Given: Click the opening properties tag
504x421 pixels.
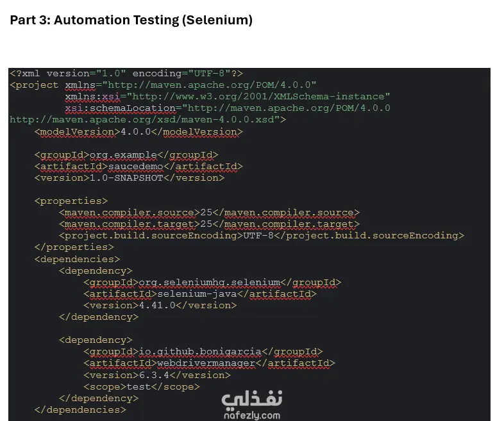Looking at the screenshot, I should pos(71,201).
